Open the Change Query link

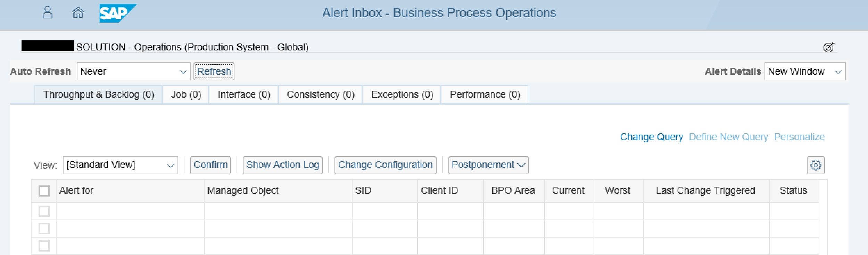tap(652, 137)
